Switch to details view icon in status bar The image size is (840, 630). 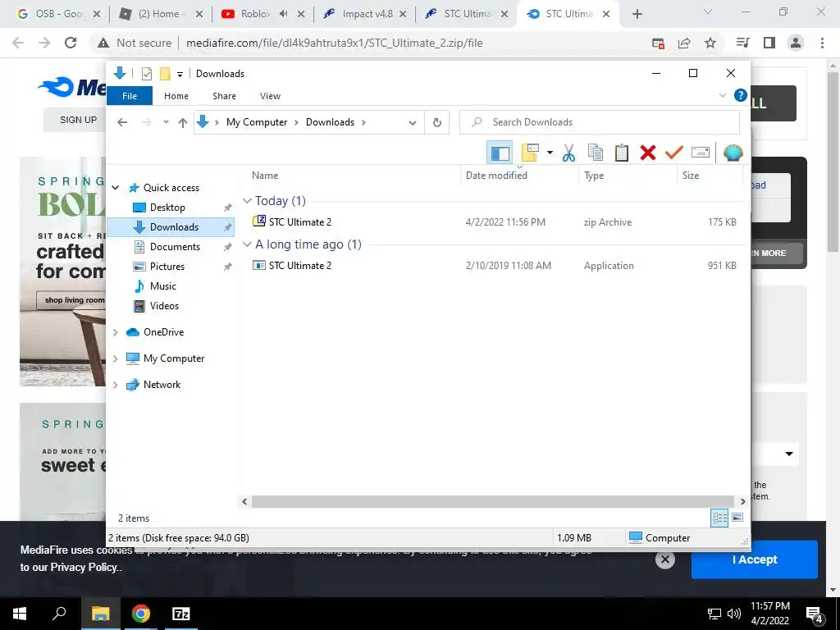(719, 518)
